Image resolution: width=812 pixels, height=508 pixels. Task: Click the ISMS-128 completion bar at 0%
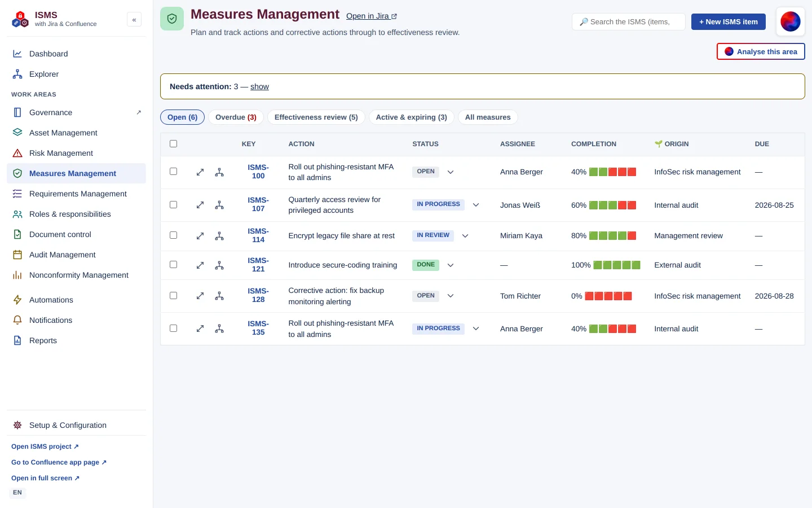click(x=608, y=296)
